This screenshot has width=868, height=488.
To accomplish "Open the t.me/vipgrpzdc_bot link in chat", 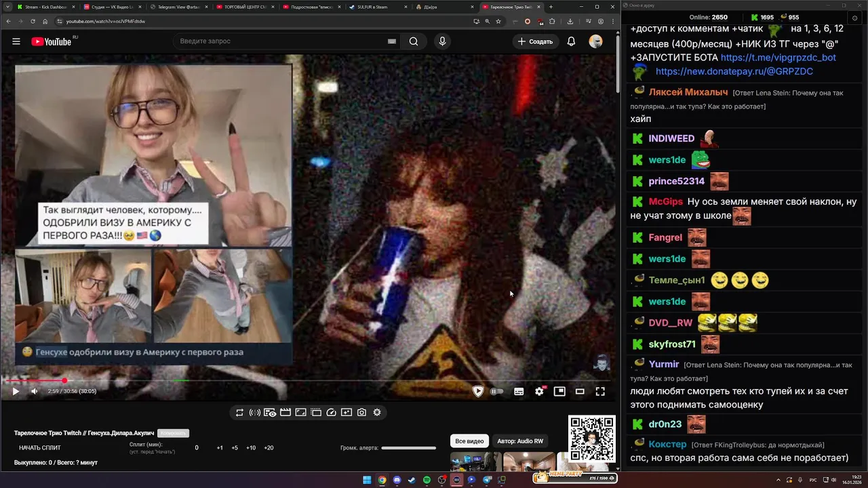I will [778, 58].
